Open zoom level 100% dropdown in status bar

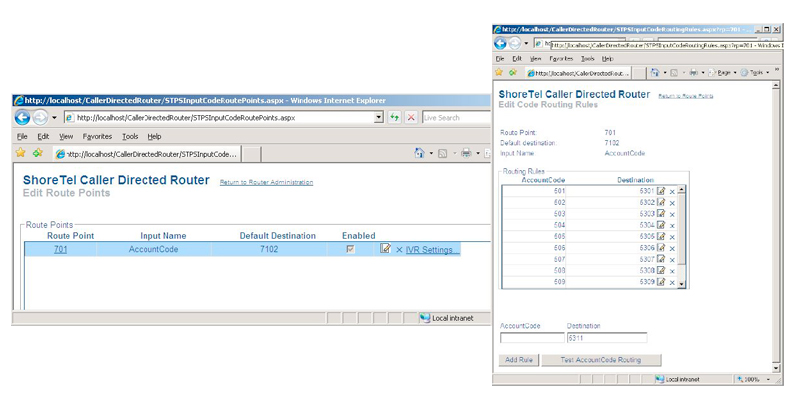point(767,380)
